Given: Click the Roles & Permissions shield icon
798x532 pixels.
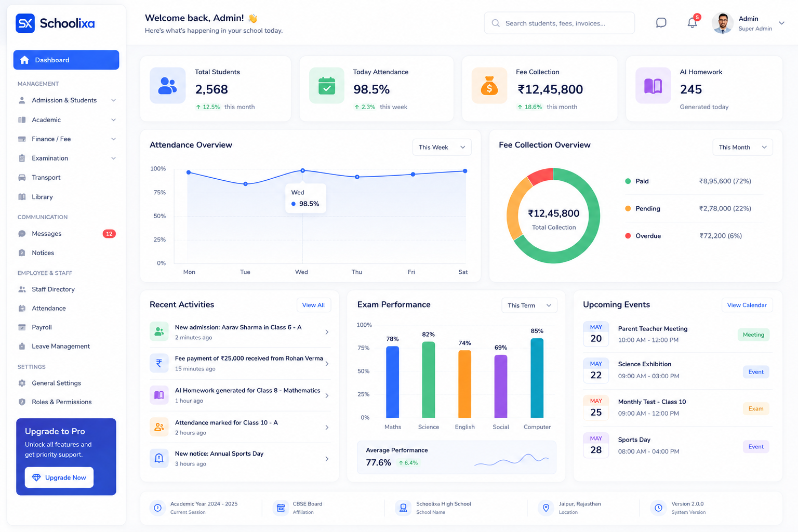Looking at the screenshot, I should point(22,402).
